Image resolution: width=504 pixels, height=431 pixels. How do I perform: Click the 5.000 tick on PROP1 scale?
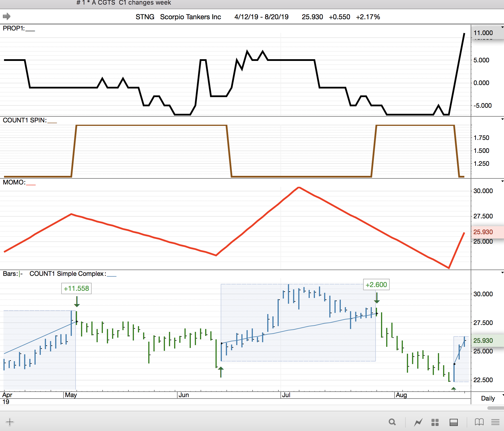481,60
